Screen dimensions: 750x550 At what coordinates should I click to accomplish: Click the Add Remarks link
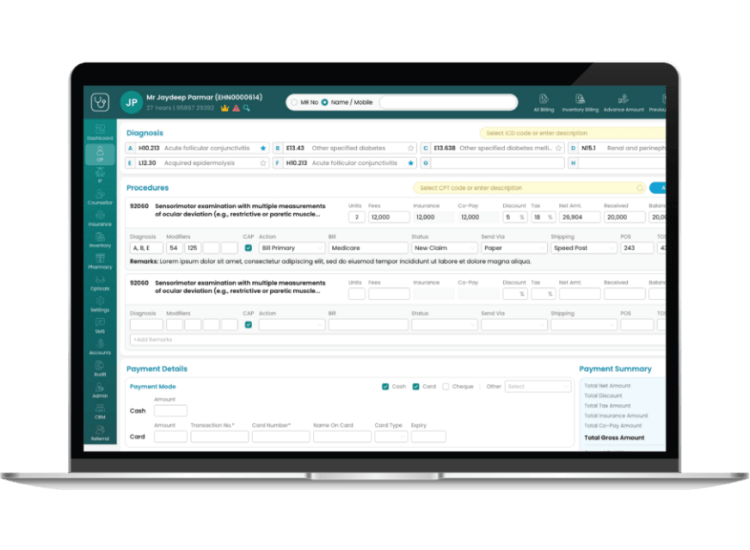(x=151, y=339)
